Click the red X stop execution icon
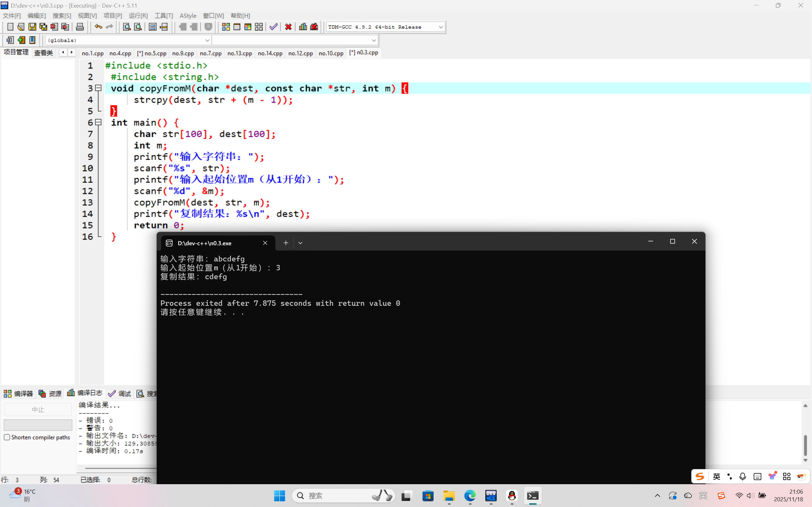Image resolution: width=812 pixels, height=507 pixels. click(x=288, y=27)
